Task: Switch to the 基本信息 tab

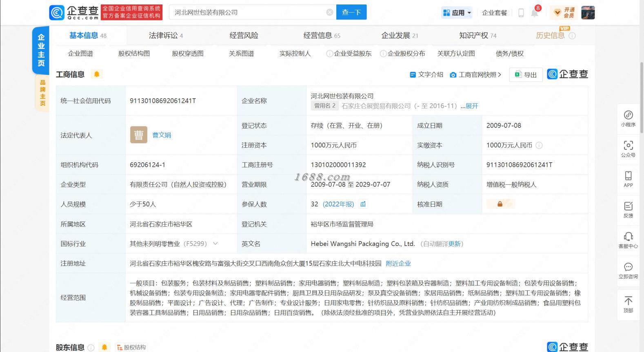Action: click(88, 35)
